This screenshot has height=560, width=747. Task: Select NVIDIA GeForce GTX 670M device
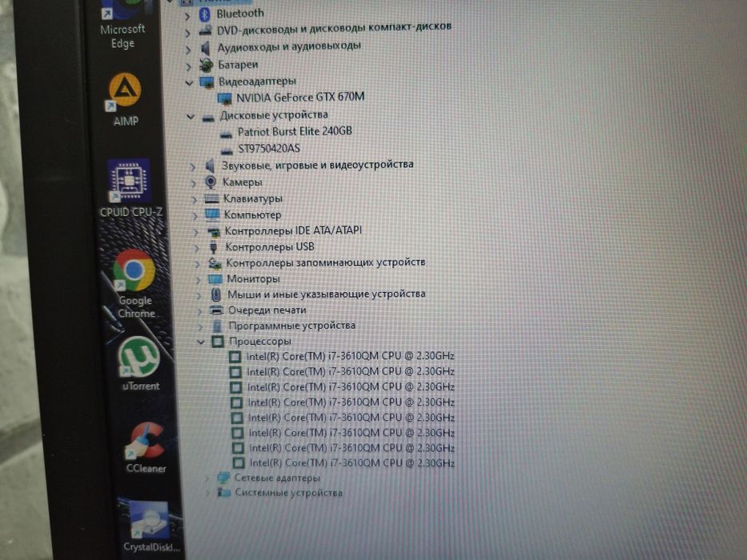pyautogui.click(x=300, y=98)
